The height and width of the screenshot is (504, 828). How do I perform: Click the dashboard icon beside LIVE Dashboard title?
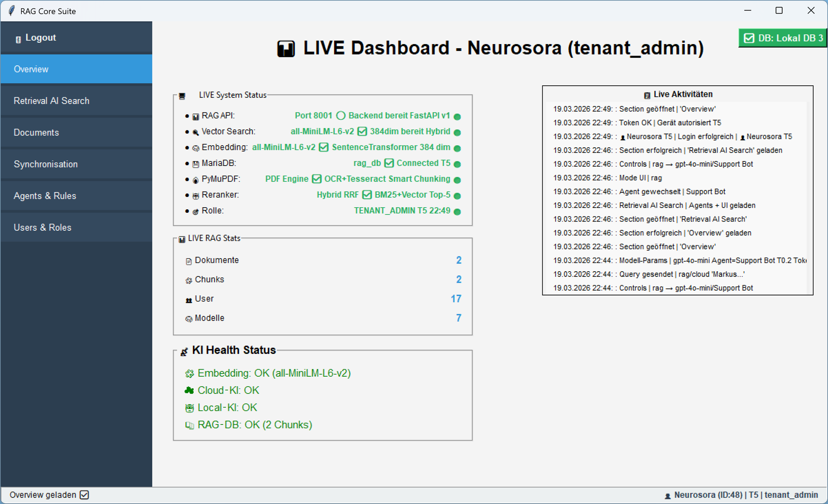286,48
